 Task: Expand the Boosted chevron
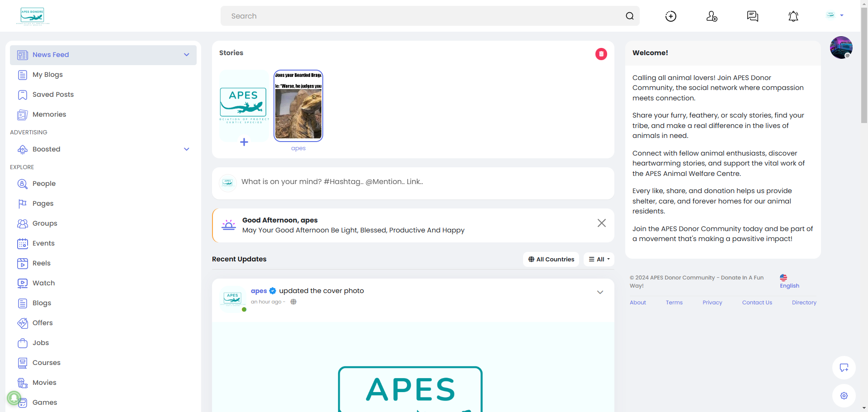(x=186, y=149)
